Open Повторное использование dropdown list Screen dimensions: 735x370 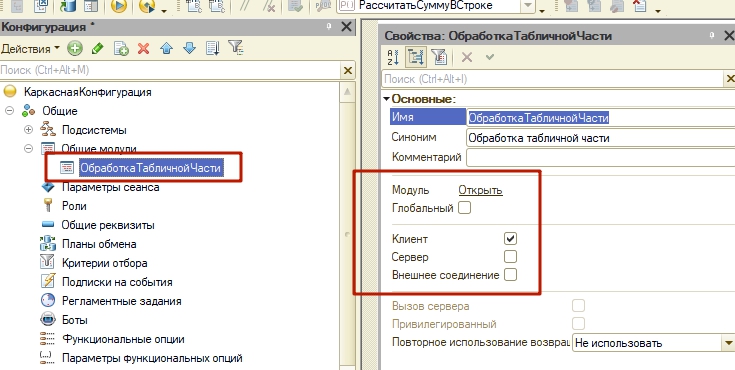728,343
